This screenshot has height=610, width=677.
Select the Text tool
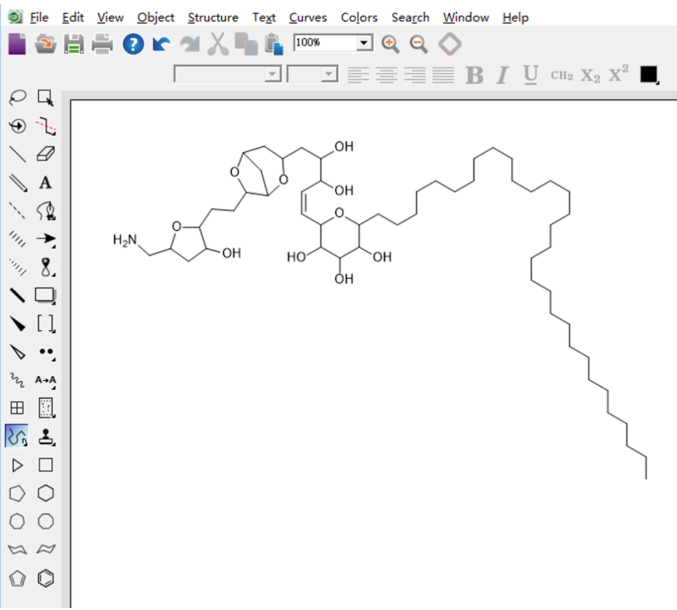tap(45, 183)
